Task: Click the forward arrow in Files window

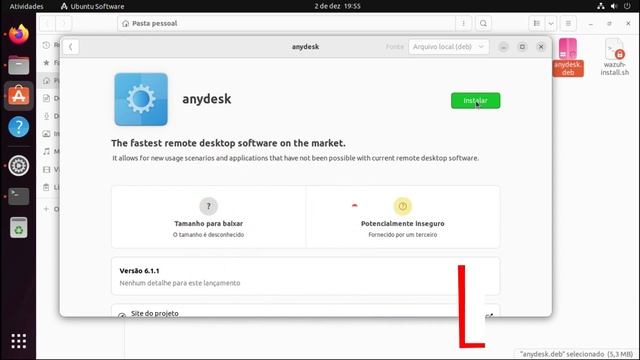Action: pos(63,24)
